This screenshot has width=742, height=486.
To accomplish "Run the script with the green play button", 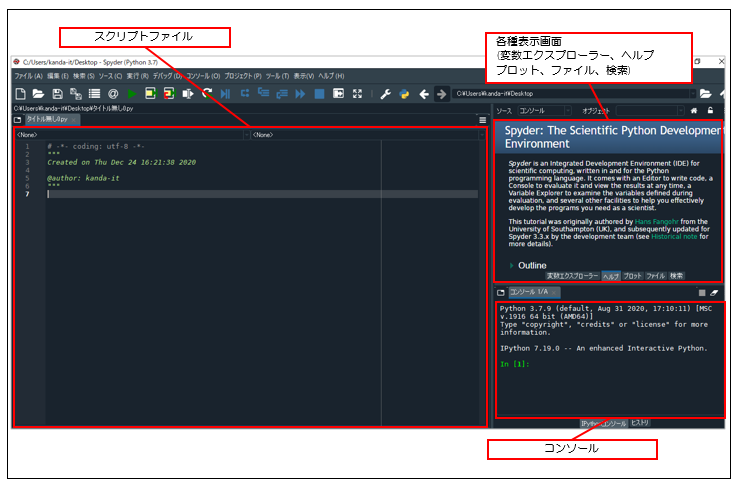I will [131, 94].
